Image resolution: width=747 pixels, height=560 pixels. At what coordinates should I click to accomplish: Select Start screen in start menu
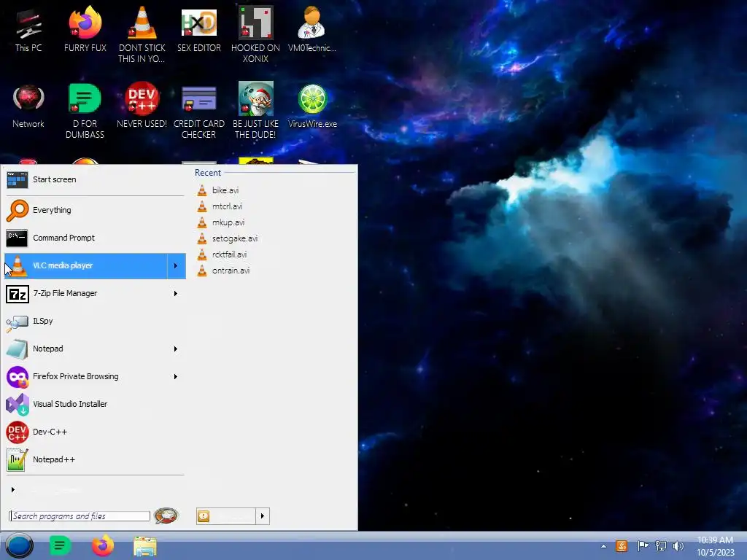click(95, 180)
